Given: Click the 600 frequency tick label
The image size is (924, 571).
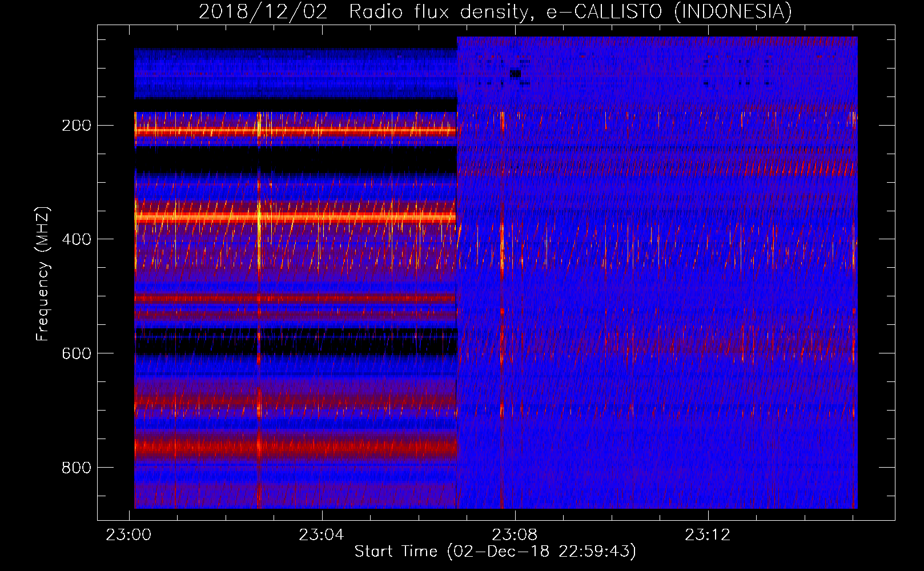Looking at the screenshot, I should coord(76,353).
